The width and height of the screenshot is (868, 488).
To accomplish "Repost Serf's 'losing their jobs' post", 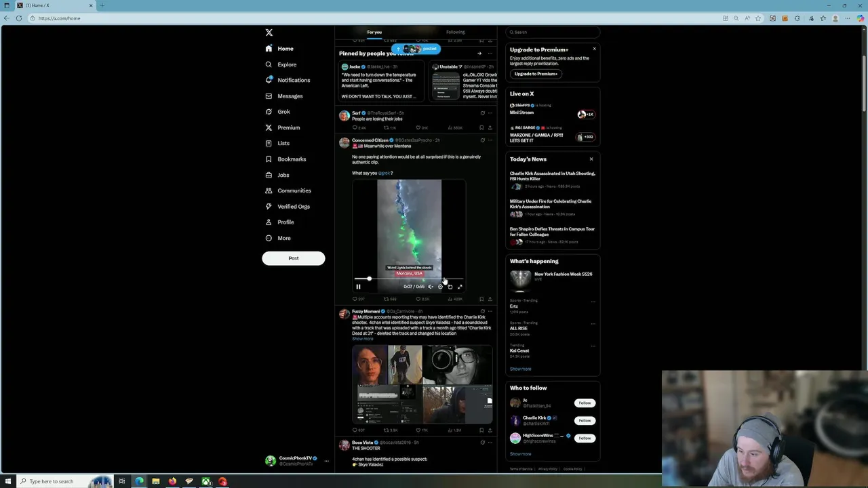I will (x=387, y=127).
